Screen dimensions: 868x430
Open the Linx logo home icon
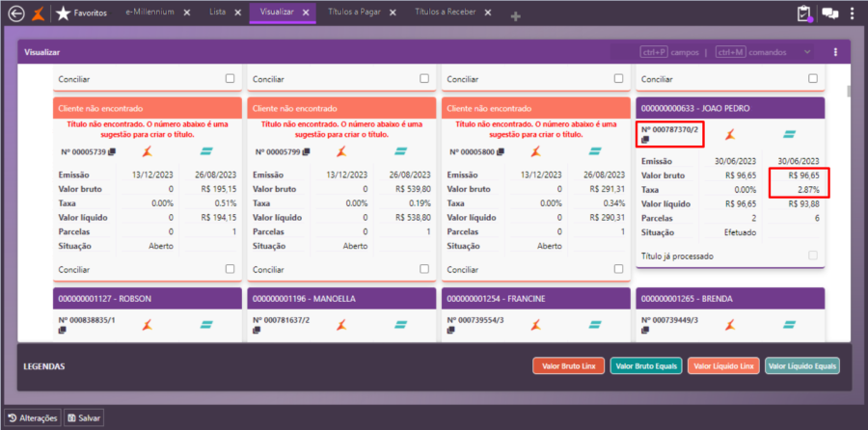(x=37, y=13)
